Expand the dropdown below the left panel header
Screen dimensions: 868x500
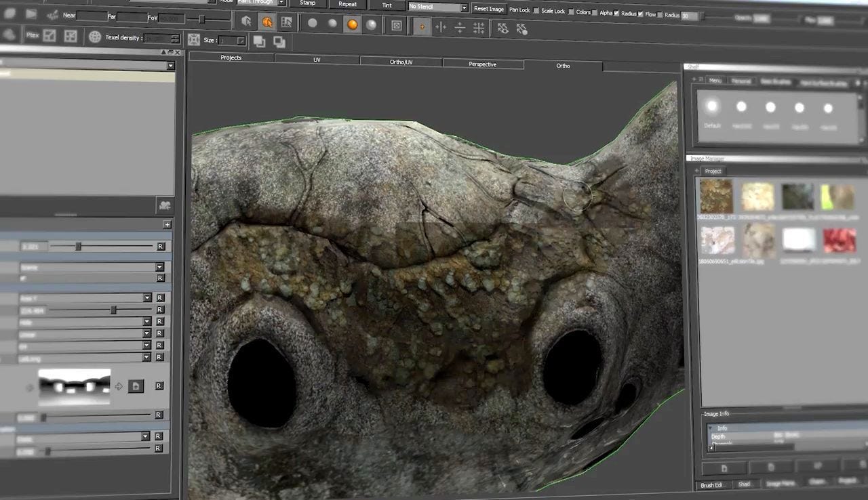170,66
